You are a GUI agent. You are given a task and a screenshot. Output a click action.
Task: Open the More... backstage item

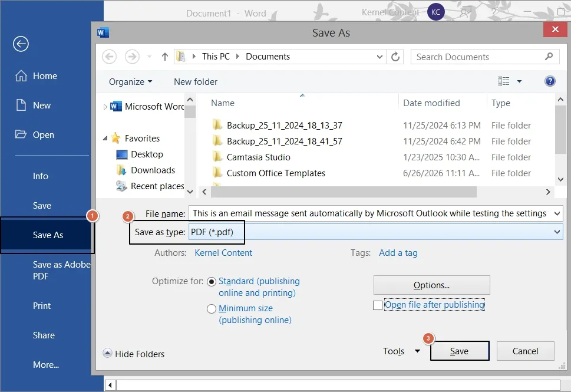46,365
